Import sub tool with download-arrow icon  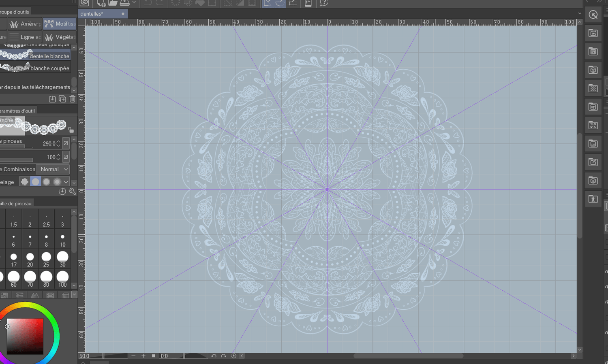point(52,99)
